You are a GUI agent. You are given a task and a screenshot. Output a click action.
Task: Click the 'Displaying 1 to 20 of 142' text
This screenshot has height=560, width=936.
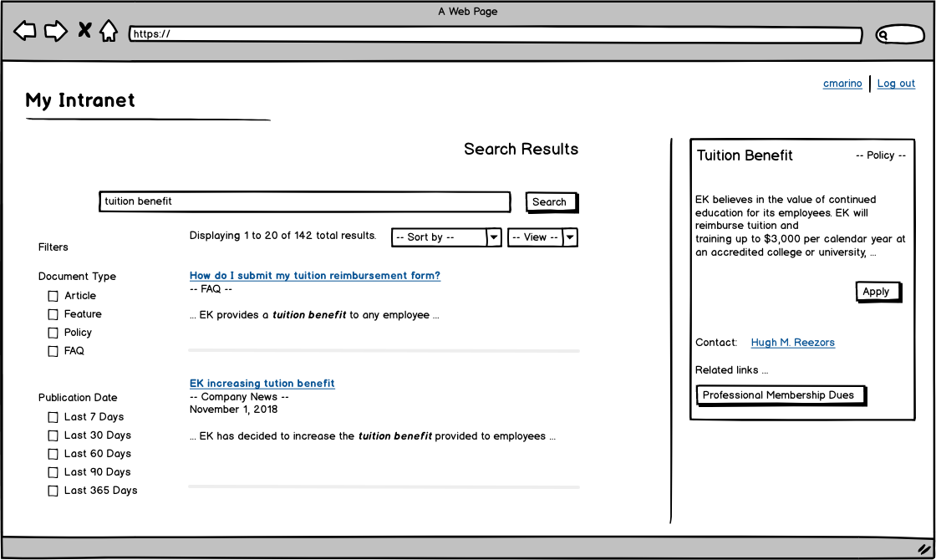(282, 236)
